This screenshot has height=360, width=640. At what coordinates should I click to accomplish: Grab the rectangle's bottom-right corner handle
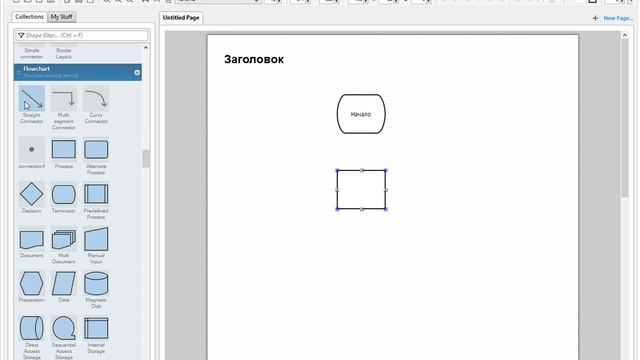(x=386, y=209)
